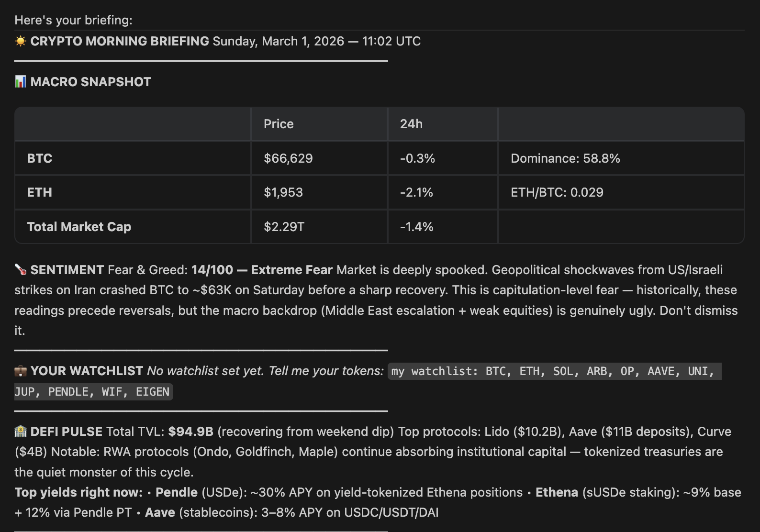Click the thermometer emoji next to Sentiment
This screenshot has width=760, height=532.
(21, 270)
